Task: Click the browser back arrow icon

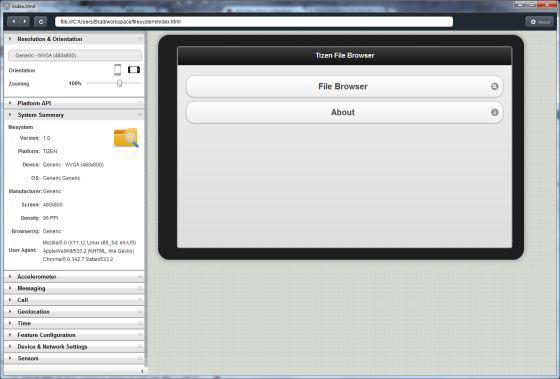Action: [x=14, y=21]
